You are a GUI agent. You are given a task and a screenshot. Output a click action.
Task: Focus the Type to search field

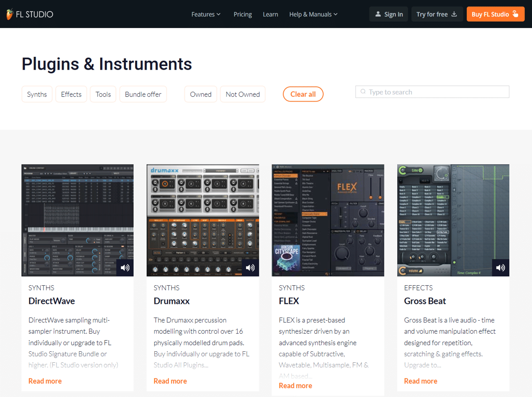point(437,92)
